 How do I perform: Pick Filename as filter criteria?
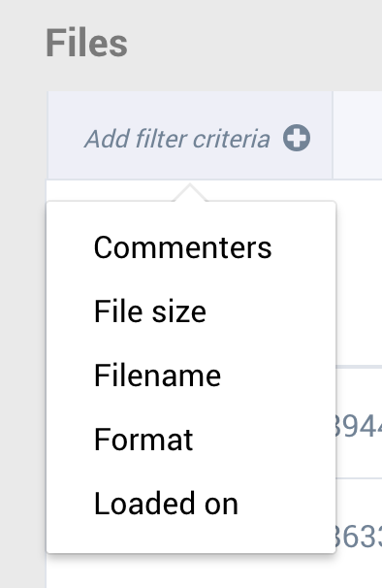point(157,376)
